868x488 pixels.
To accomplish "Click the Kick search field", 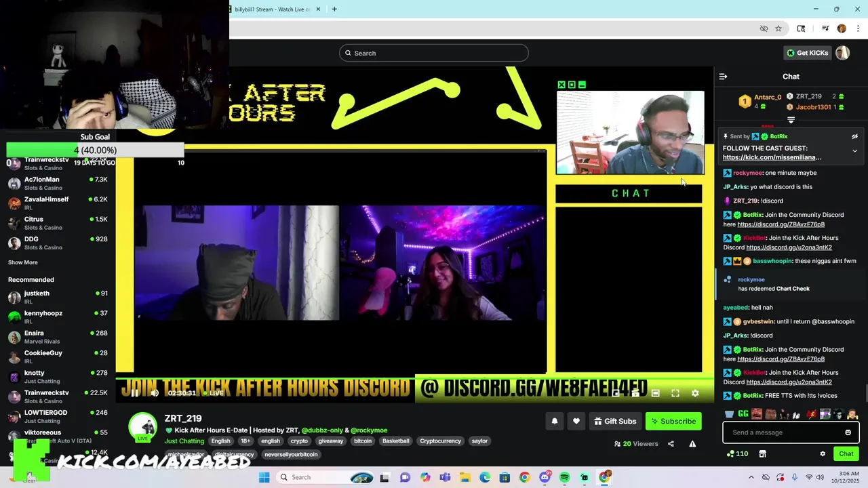I will pos(434,53).
